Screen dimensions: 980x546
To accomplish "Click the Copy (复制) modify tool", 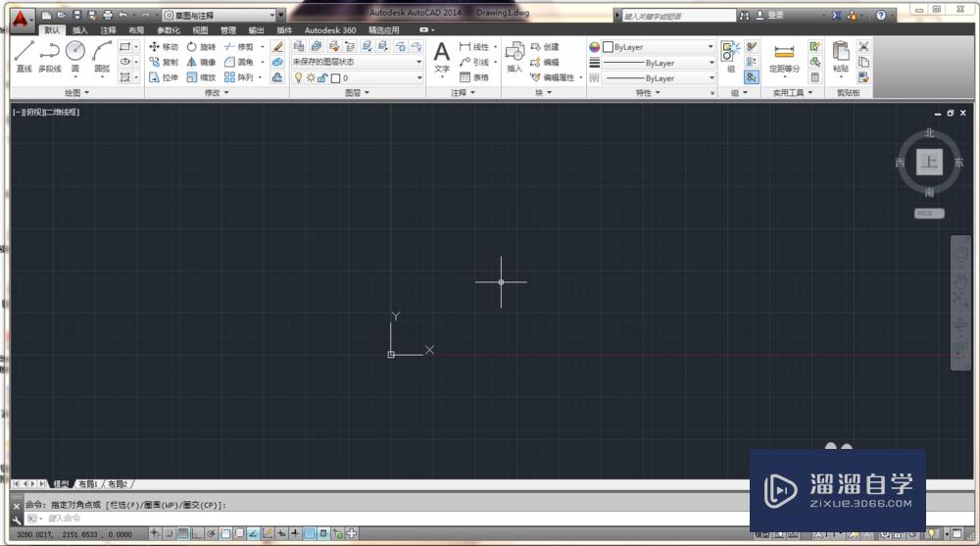I will [x=163, y=62].
